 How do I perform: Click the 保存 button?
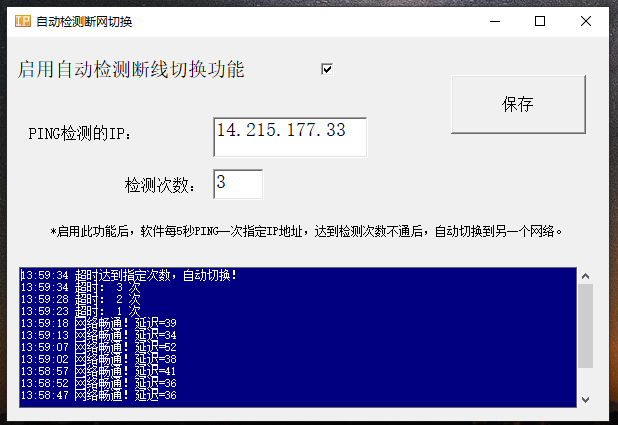coord(518,104)
